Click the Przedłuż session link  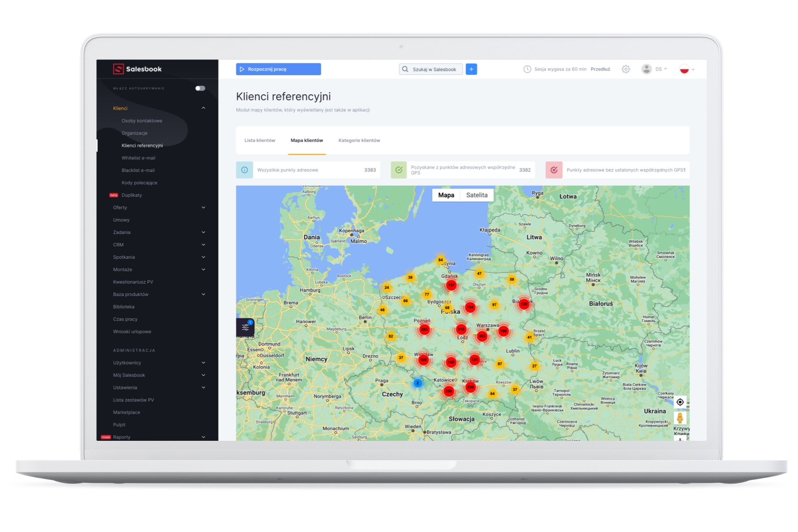[x=600, y=69]
